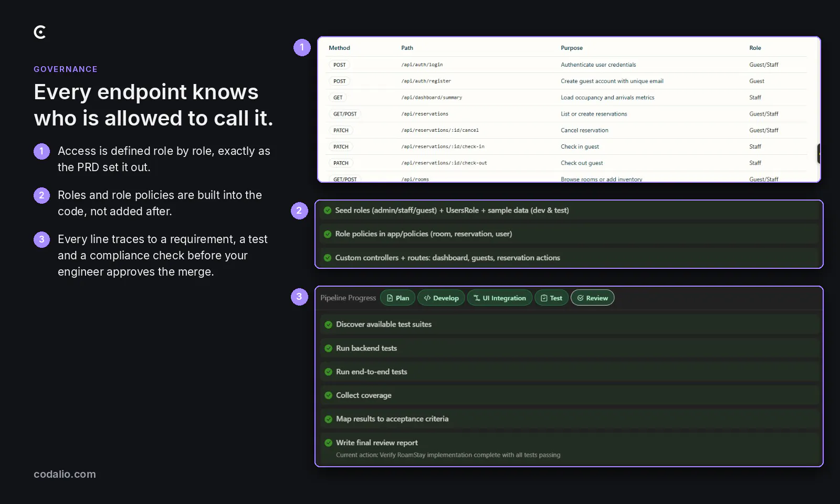The width and height of the screenshot is (840, 504).
Task: Click numbered badge 2 beside task list panel
Action: (299, 211)
